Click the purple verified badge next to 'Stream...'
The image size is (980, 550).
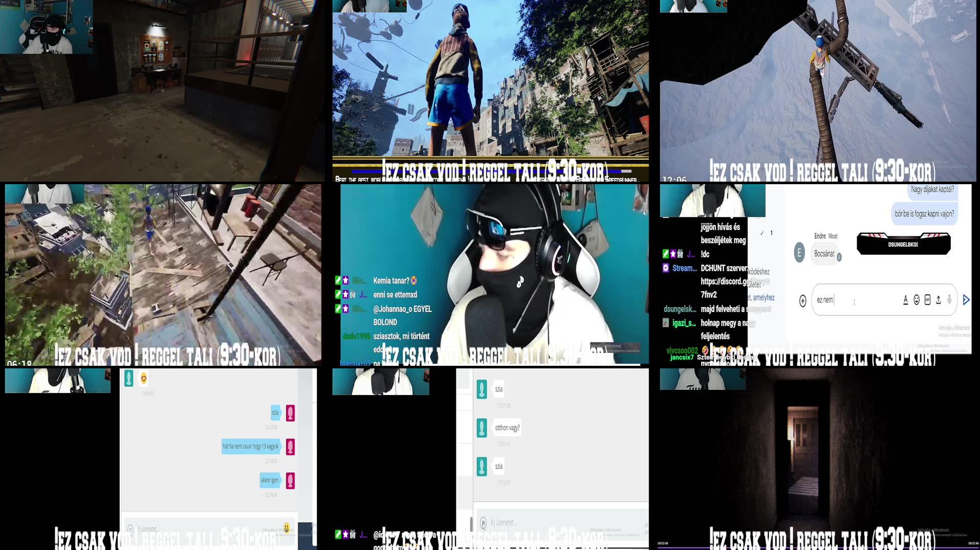666,268
